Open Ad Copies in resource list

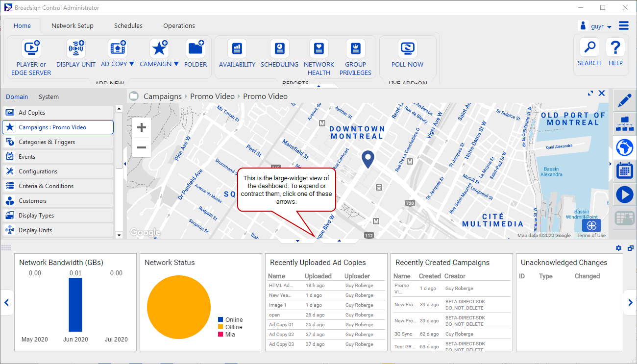(x=58, y=113)
